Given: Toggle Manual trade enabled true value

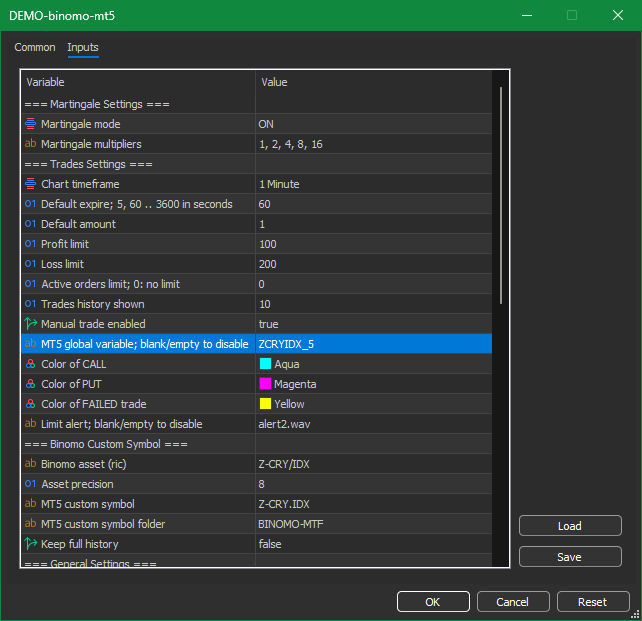Looking at the screenshot, I should 373,324.
